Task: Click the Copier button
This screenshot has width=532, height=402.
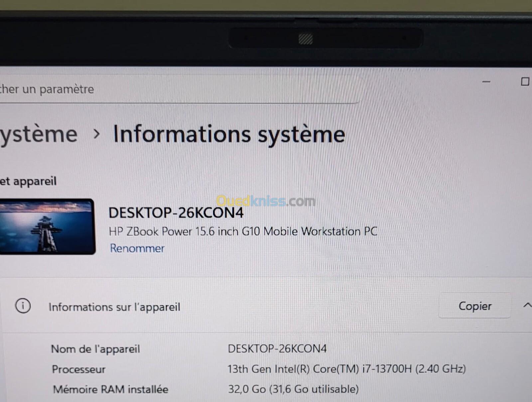Action: point(474,306)
